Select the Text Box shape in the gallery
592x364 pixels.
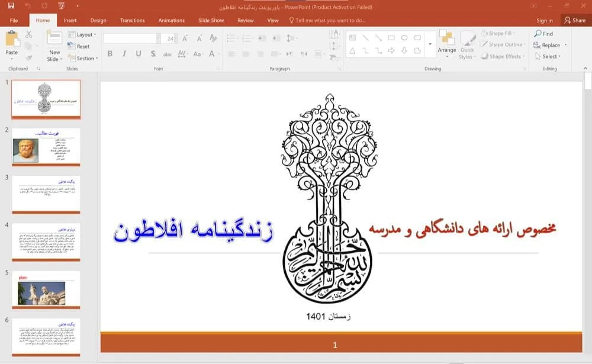[353, 38]
